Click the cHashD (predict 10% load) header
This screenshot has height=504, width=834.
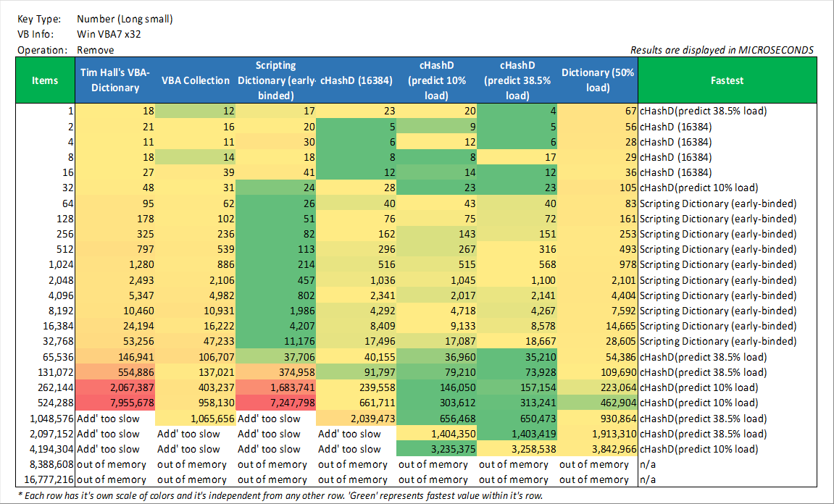point(436,80)
